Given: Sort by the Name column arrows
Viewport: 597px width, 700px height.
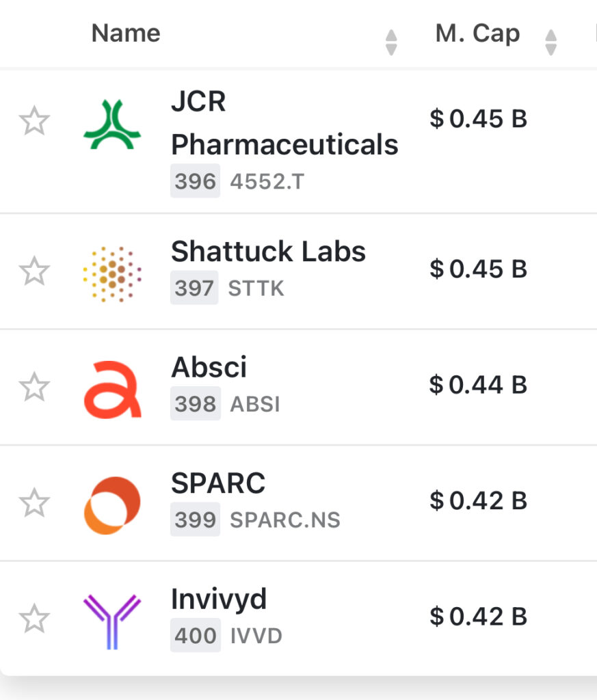Looking at the screenshot, I should point(391,42).
